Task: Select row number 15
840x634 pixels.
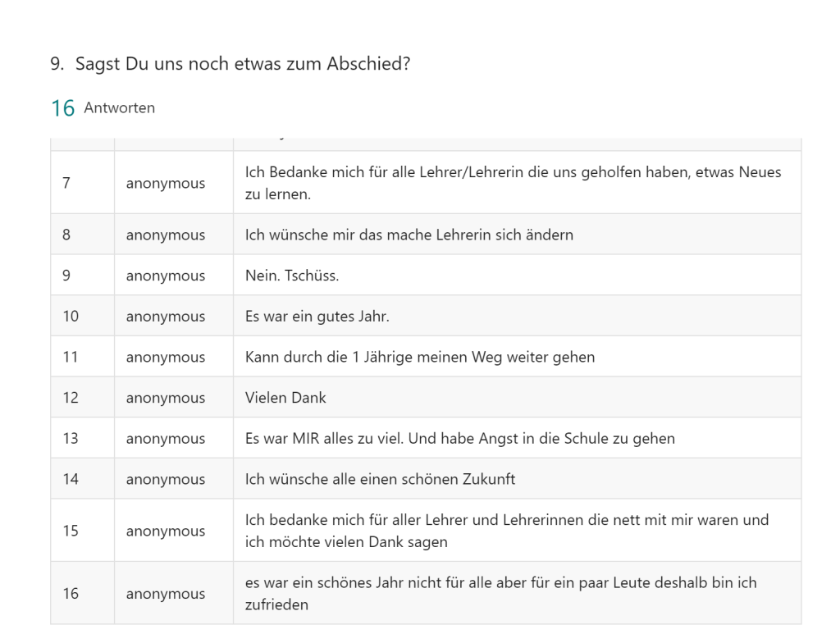Action: 71,531
